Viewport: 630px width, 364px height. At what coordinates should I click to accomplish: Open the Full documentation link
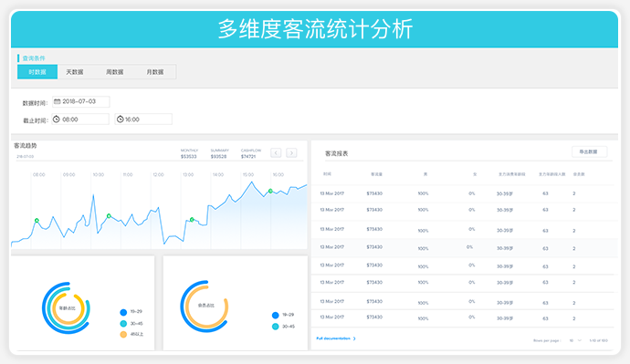tap(333, 338)
